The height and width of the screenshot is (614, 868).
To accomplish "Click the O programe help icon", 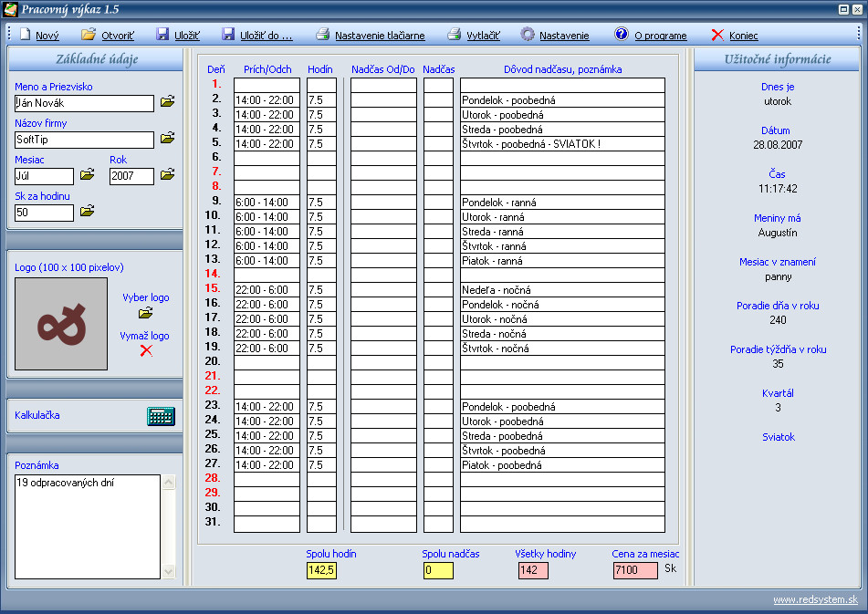I will (621, 35).
